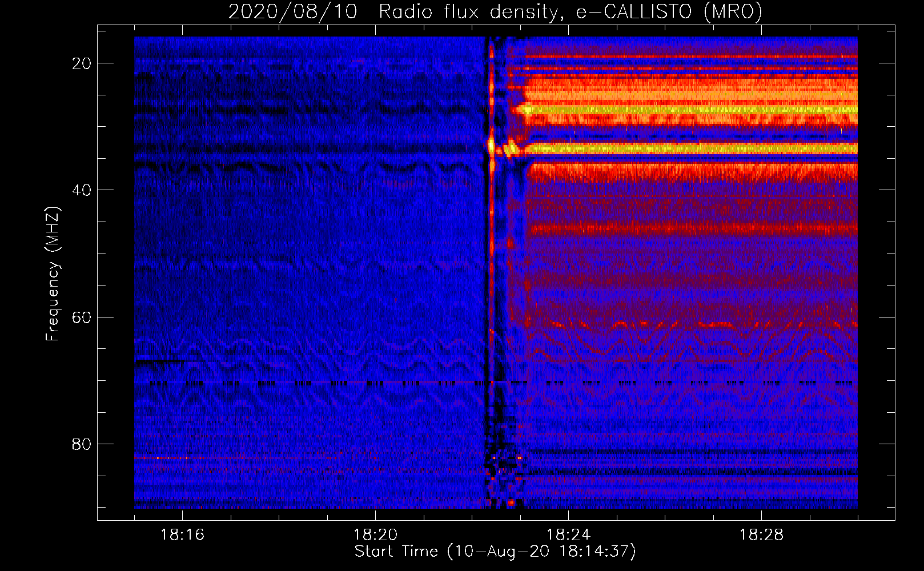Viewport: 924px width, 571px height.
Task: Click the '18:16' time tick label
Action: (182, 535)
